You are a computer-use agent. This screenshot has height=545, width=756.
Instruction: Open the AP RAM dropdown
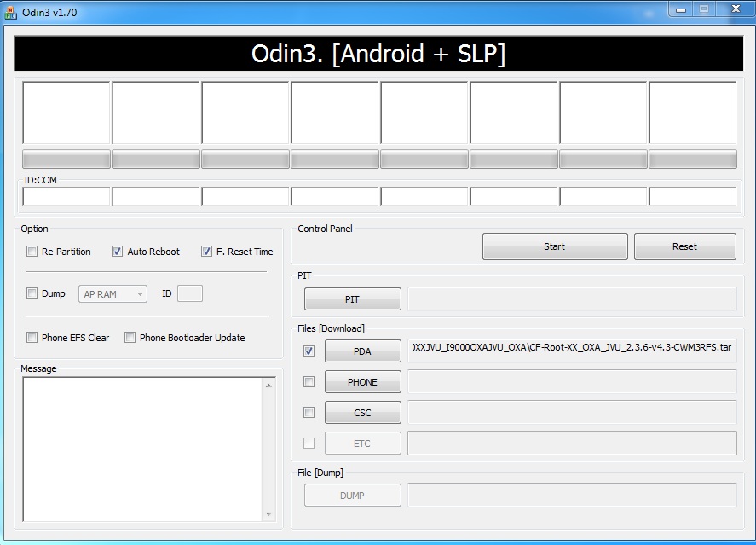point(113,293)
